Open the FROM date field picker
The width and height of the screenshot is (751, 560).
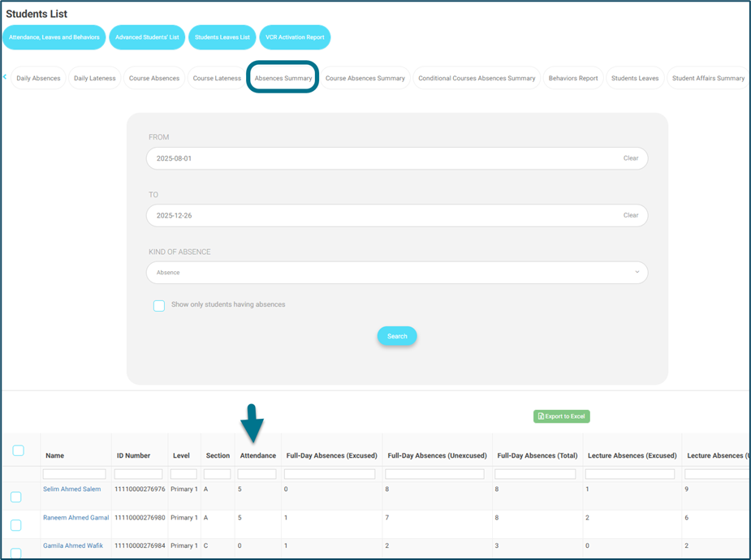(x=382, y=158)
